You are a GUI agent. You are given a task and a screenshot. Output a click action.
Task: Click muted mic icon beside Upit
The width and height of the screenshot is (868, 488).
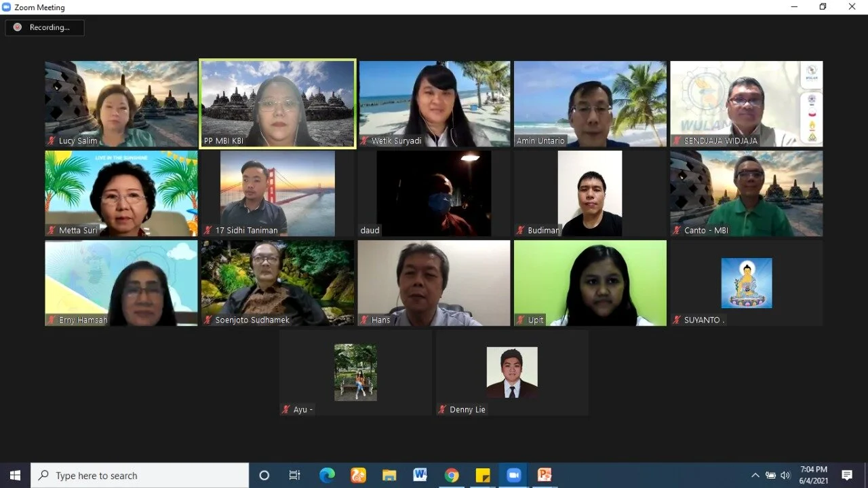pyautogui.click(x=521, y=320)
